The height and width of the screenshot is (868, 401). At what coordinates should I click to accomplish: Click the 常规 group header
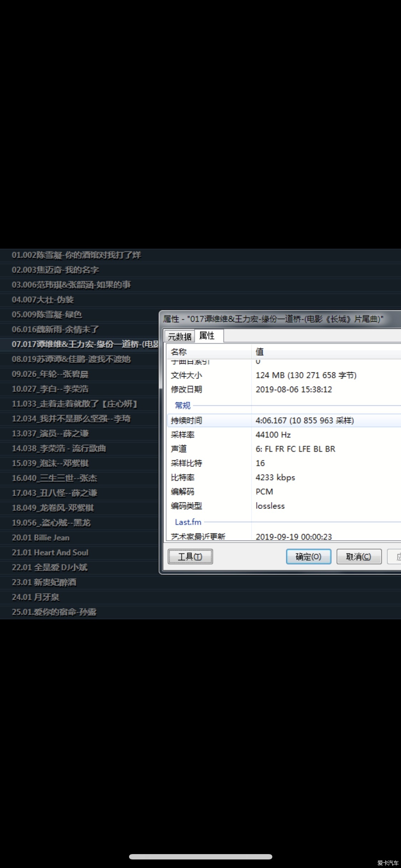(x=182, y=405)
